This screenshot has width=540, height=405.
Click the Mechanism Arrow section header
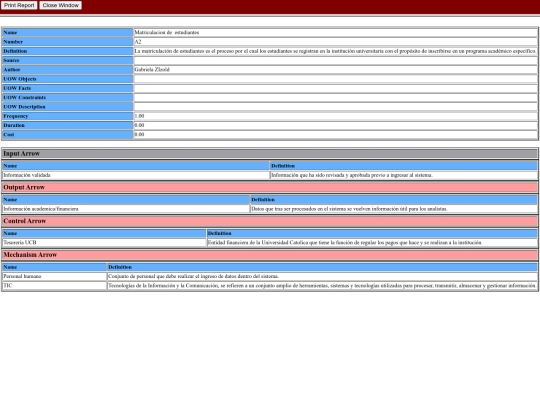pos(270,255)
